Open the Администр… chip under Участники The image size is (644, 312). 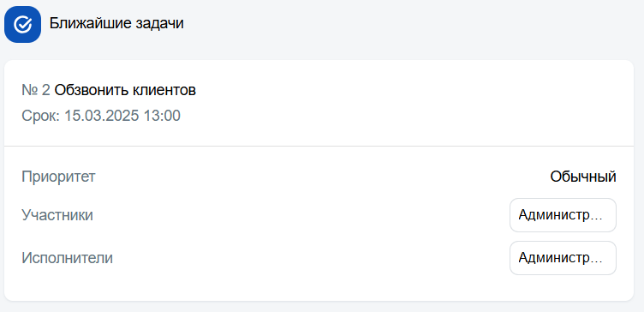[x=563, y=215]
